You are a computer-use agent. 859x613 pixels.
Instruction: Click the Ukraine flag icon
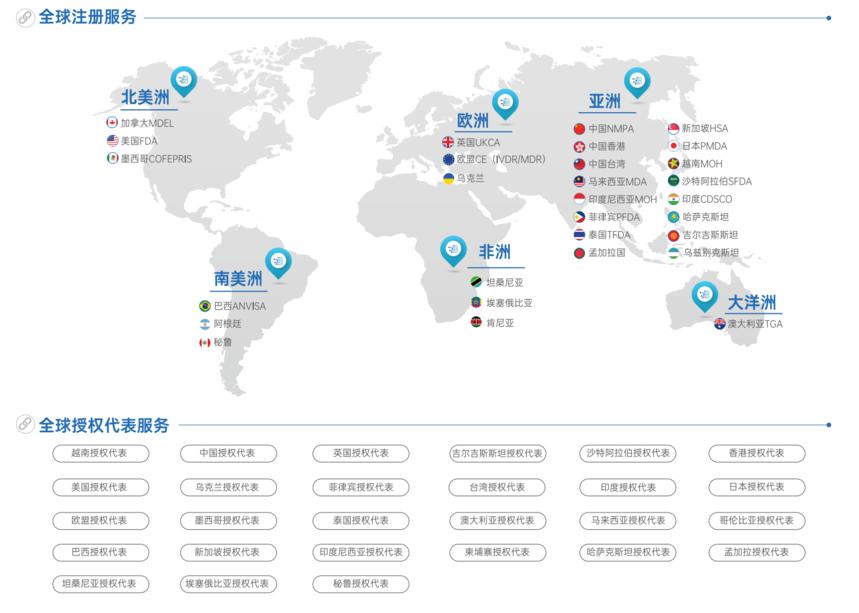[448, 178]
